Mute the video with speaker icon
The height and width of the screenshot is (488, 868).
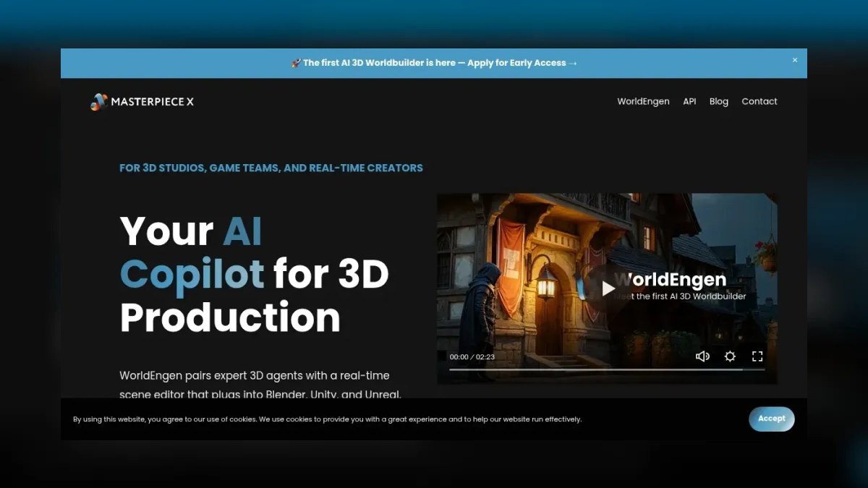[702, 356]
